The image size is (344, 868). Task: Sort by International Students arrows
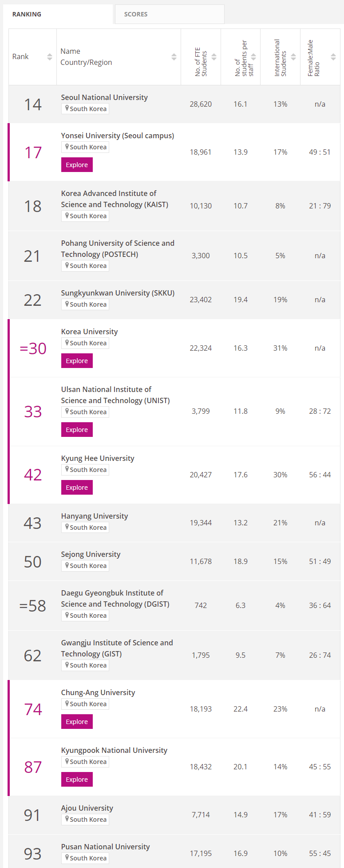click(x=293, y=57)
